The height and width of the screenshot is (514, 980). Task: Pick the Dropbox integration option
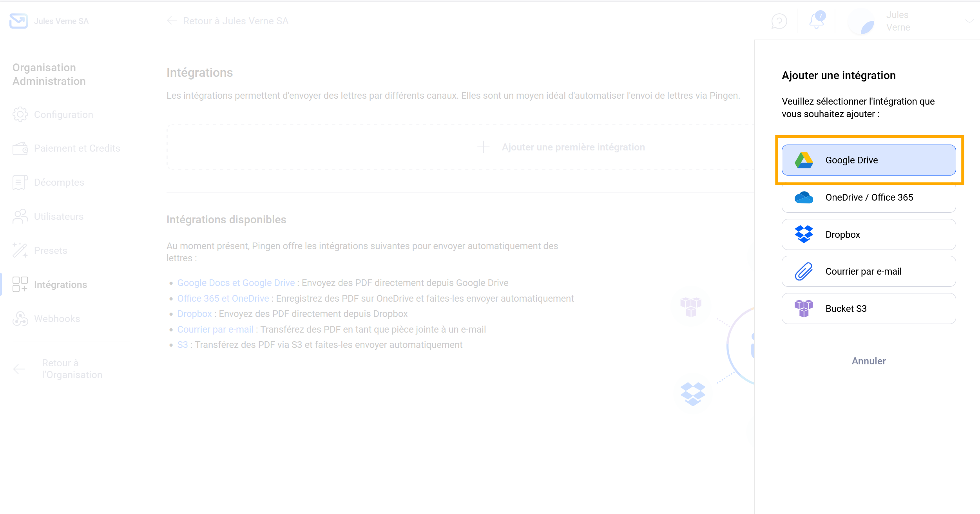869,235
